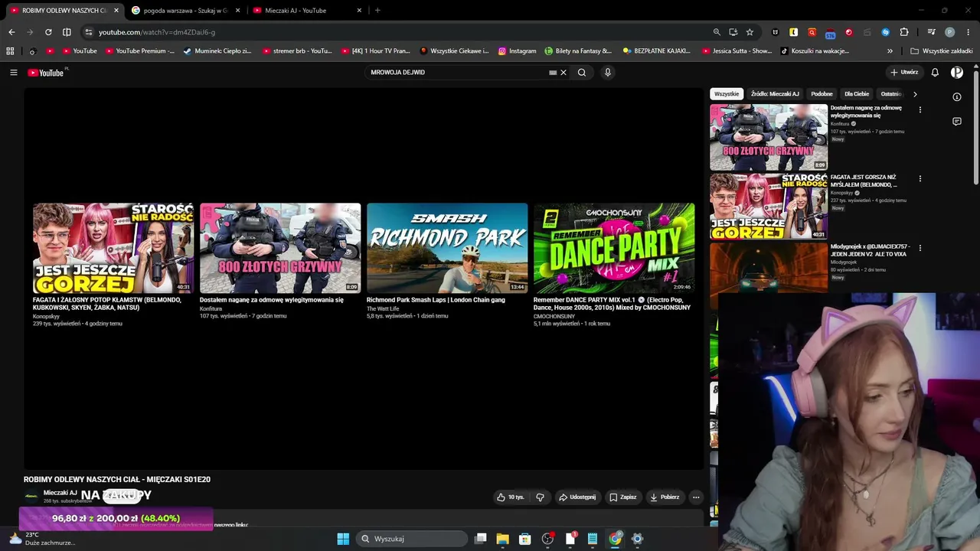980x551 pixels.
Task: Bookmark this page with the star icon
Action: (x=750, y=32)
